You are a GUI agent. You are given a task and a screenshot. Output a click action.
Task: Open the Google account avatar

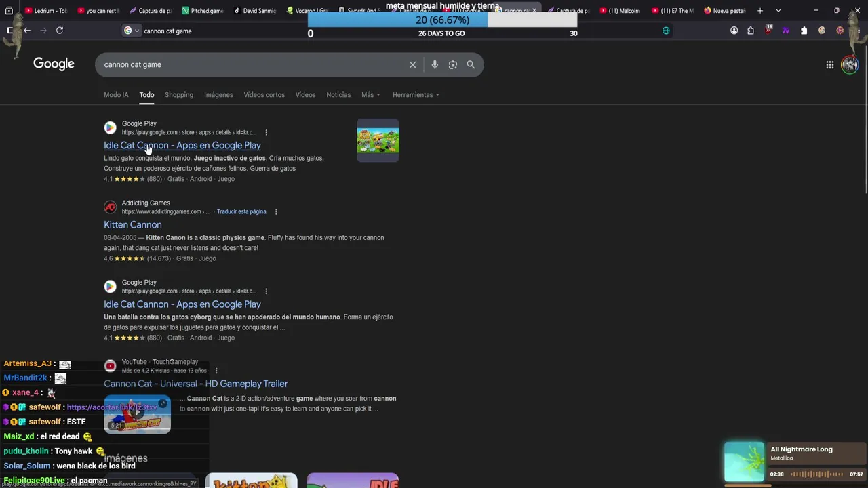point(850,64)
